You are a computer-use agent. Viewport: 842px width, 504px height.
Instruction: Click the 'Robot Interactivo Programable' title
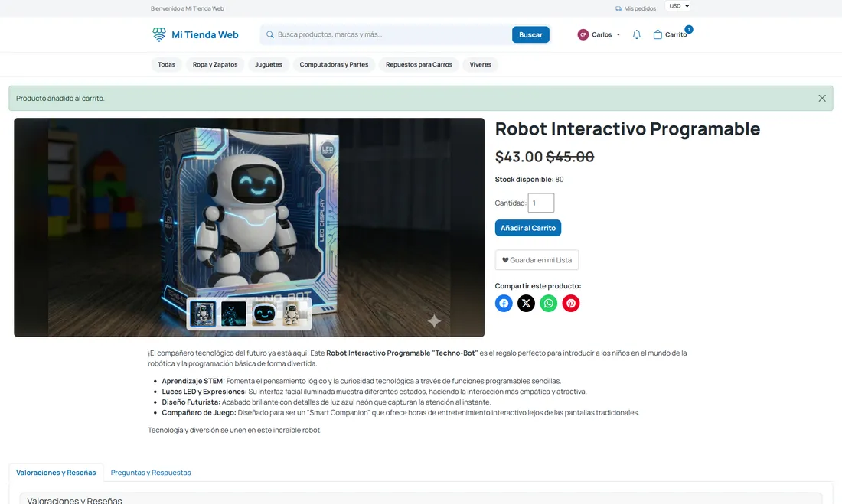click(627, 128)
